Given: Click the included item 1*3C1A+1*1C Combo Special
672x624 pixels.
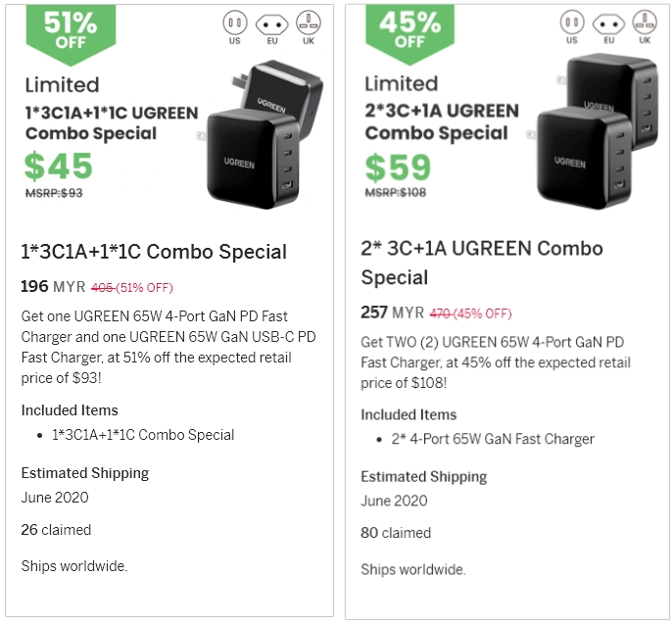Looking at the screenshot, I should 143,435.
